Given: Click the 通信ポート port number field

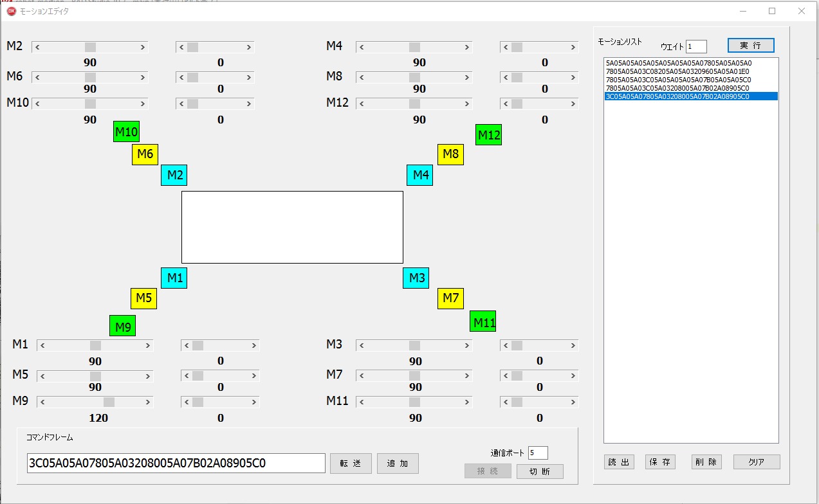Looking at the screenshot, I should click(538, 453).
